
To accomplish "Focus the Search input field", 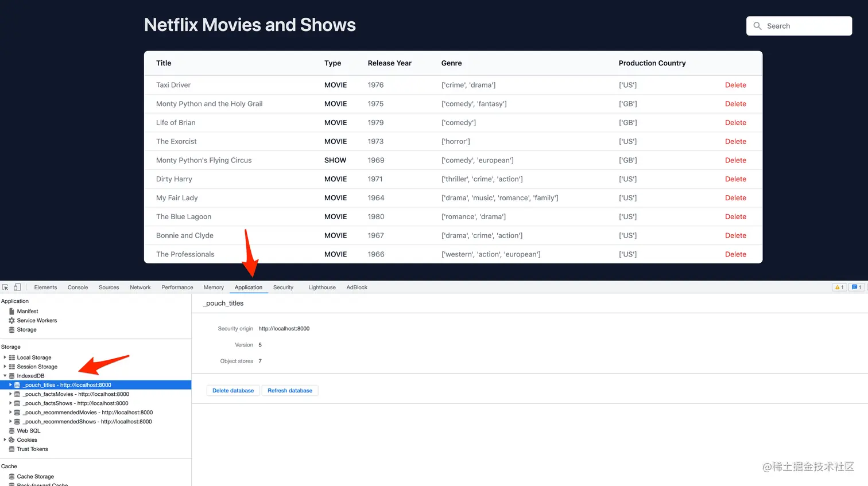I will [x=799, y=26].
